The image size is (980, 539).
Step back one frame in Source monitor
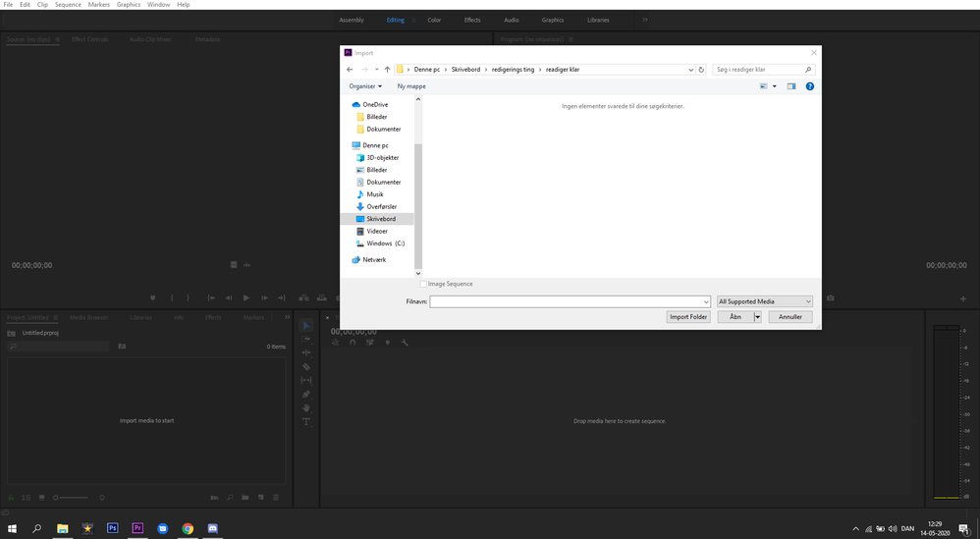229,297
